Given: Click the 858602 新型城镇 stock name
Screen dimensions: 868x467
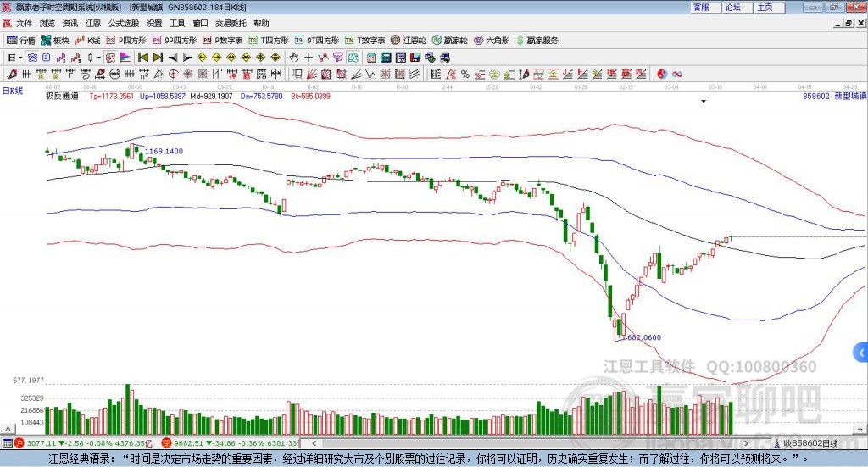Looking at the screenshot, I should tap(834, 97).
